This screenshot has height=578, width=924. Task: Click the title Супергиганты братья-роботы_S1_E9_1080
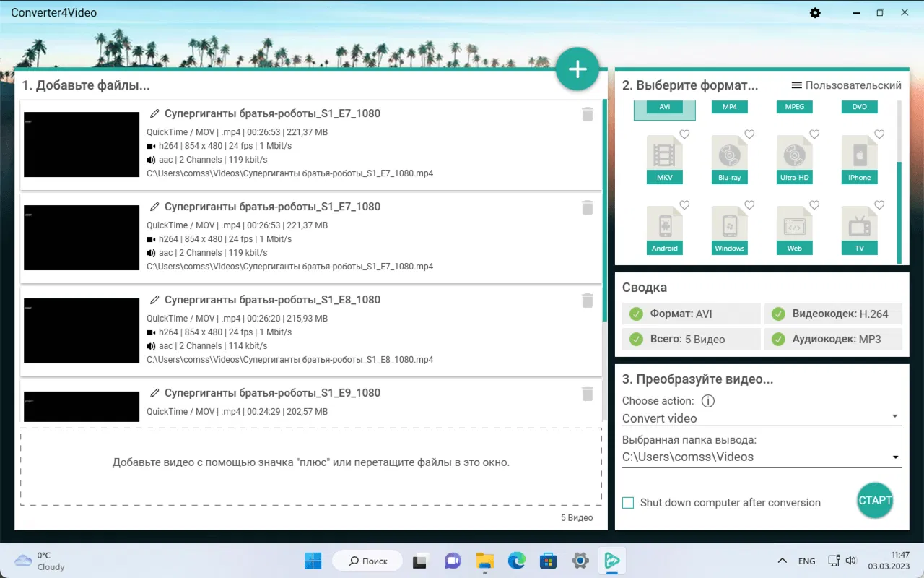coord(272,393)
